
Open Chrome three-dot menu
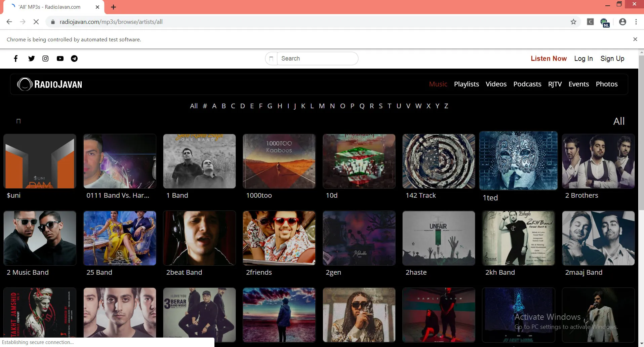click(636, 22)
